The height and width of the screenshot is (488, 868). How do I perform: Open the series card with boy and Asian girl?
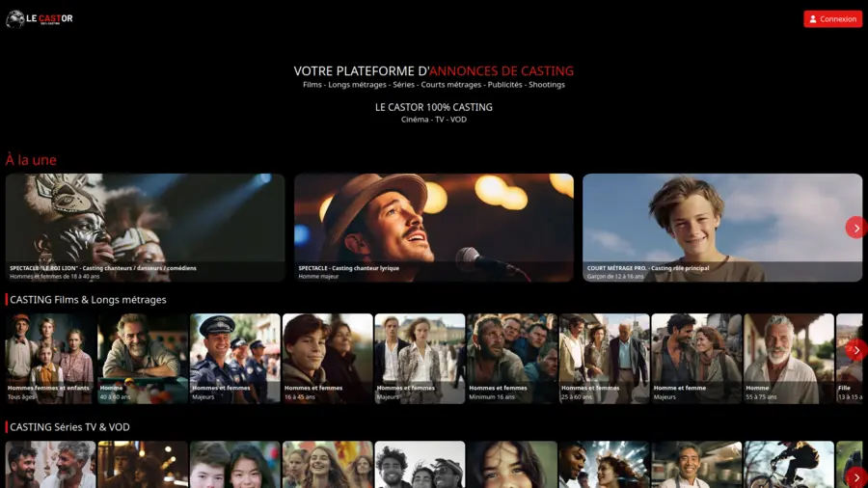(x=235, y=465)
